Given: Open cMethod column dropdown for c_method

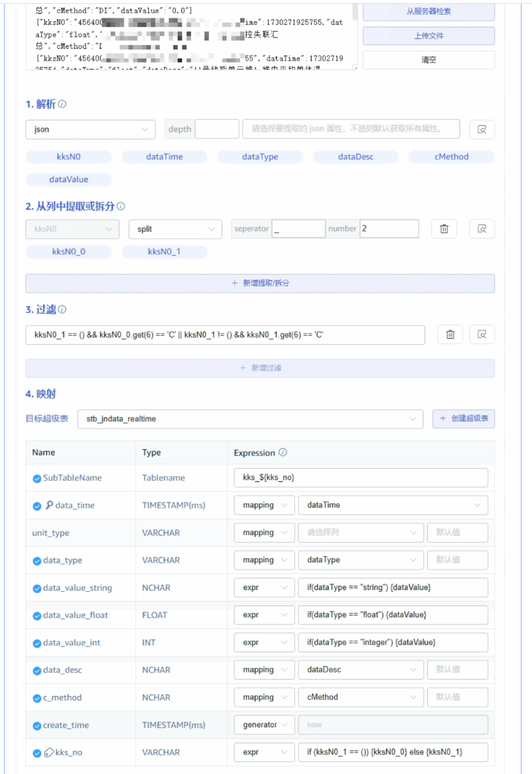Looking at the screenshot, I should [x=361, y=697].
